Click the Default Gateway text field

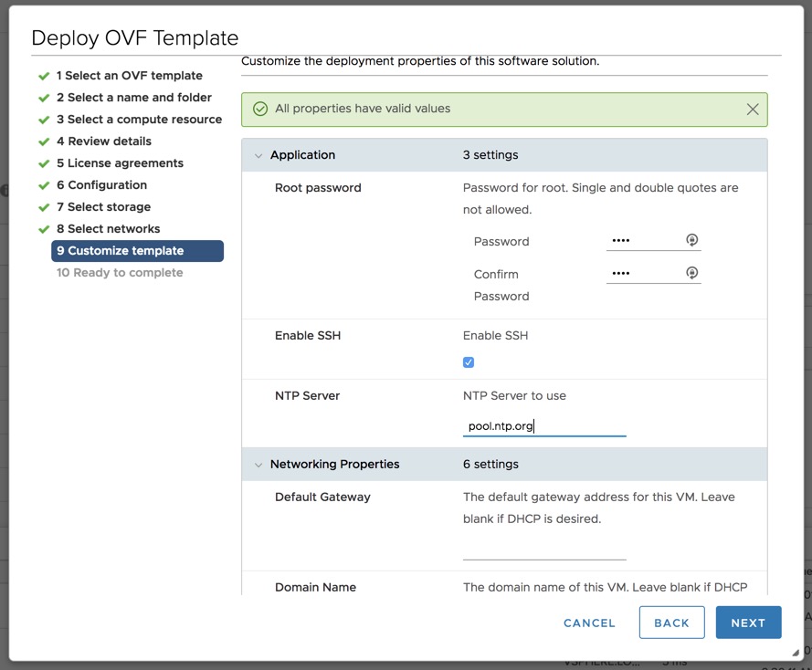tap(543, 549)
